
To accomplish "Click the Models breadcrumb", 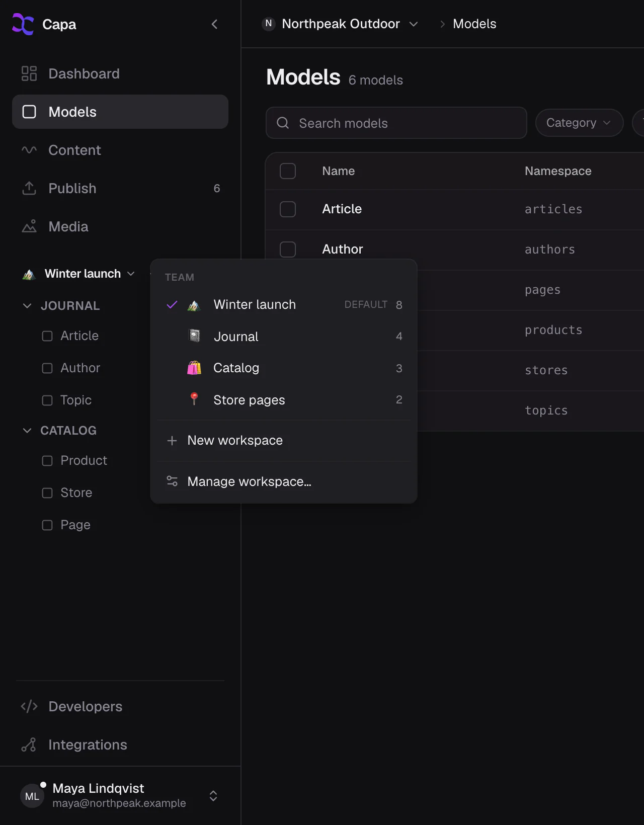I will pos(474,24).
